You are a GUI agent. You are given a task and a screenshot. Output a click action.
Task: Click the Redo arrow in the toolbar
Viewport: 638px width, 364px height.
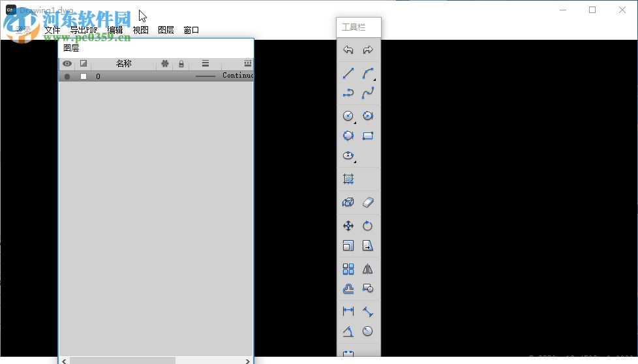point(368,50)
